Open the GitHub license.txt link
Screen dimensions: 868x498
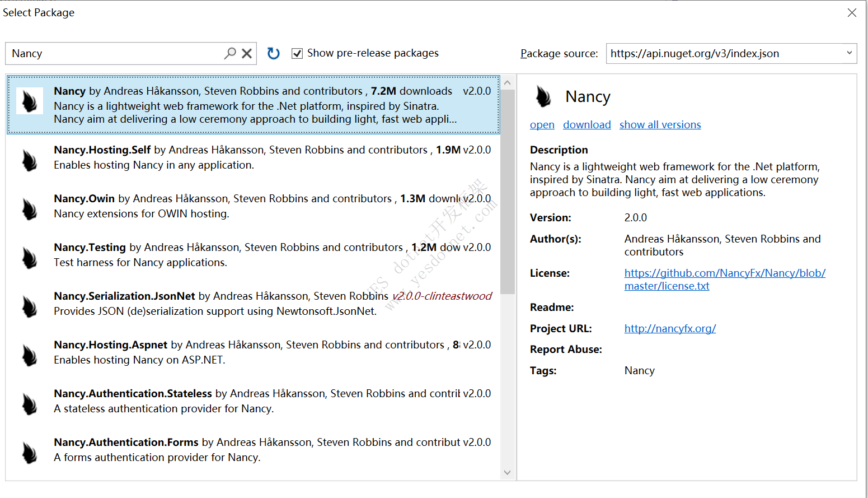[x=725, y=279]
